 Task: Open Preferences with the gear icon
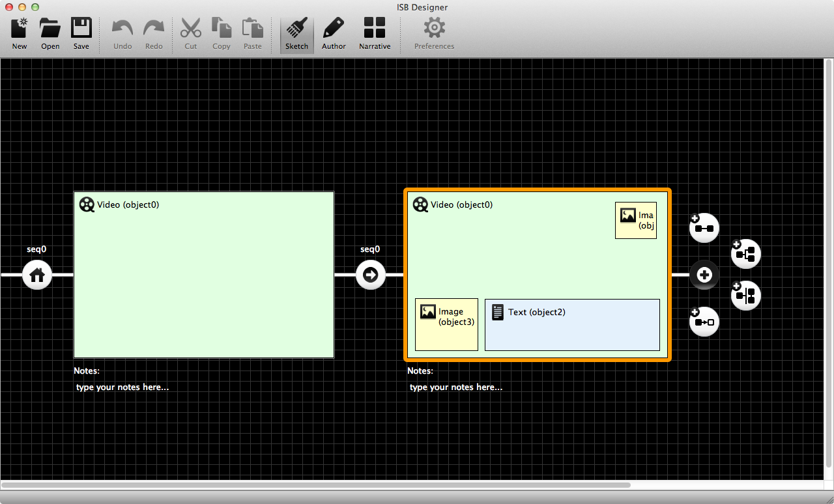[435, 28]
